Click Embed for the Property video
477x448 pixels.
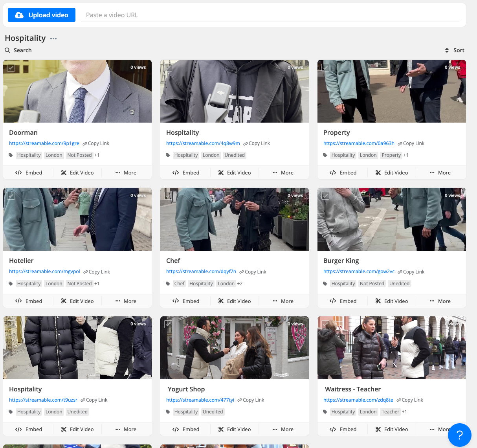pyautogui.click(x=343, y=173)
